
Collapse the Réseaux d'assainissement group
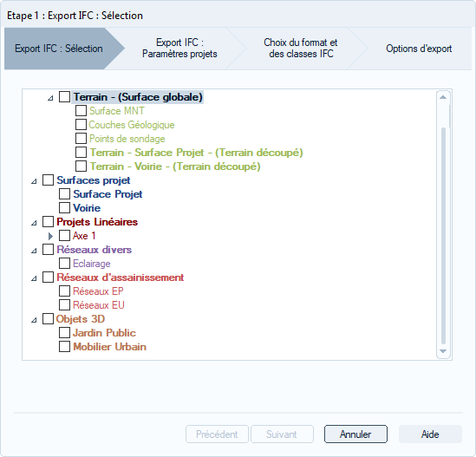(x=34, y=278)
